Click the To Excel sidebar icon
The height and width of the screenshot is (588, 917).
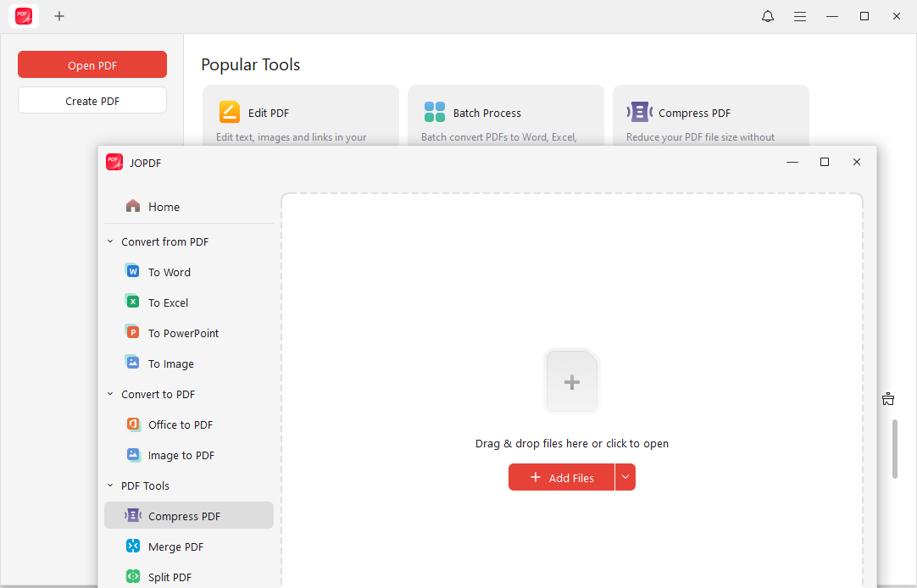point(133,302)
